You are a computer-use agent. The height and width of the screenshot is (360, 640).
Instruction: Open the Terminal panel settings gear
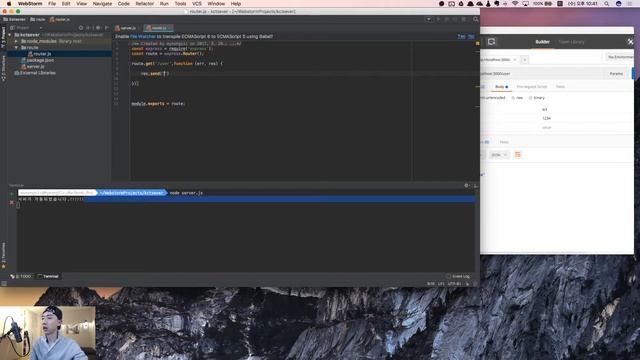(466, 186)
